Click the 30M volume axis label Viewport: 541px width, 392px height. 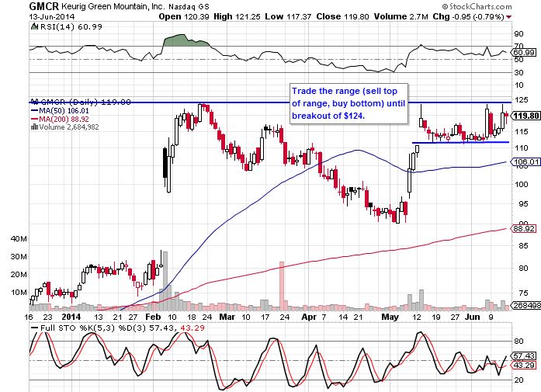pyautogui.click(x=19, y=257)
